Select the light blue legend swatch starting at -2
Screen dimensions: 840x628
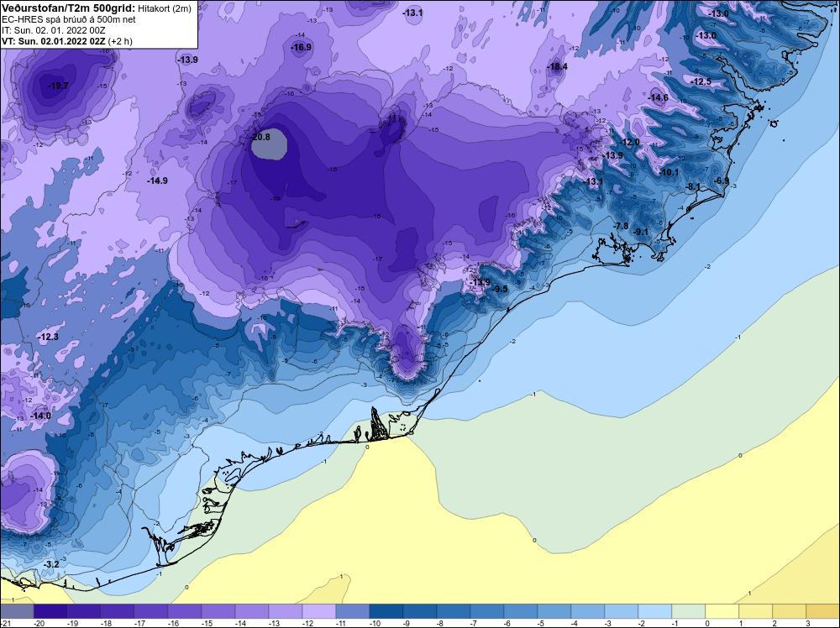[655, 611]
